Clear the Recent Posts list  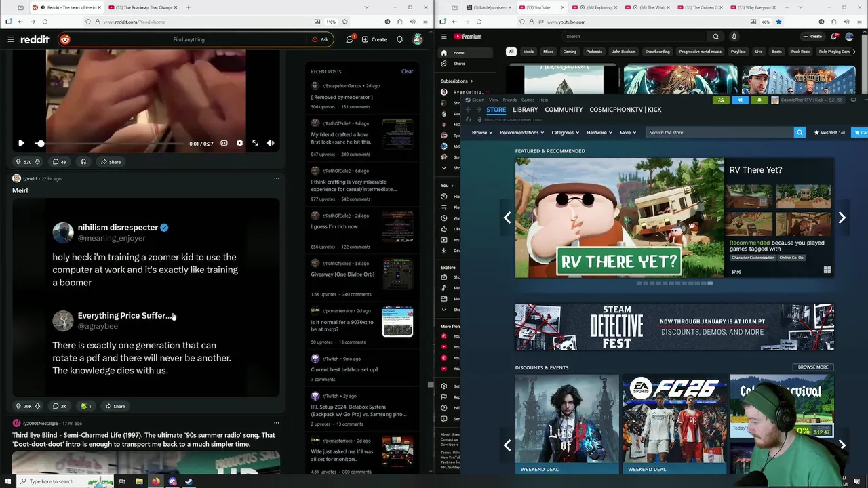point(407,71)
